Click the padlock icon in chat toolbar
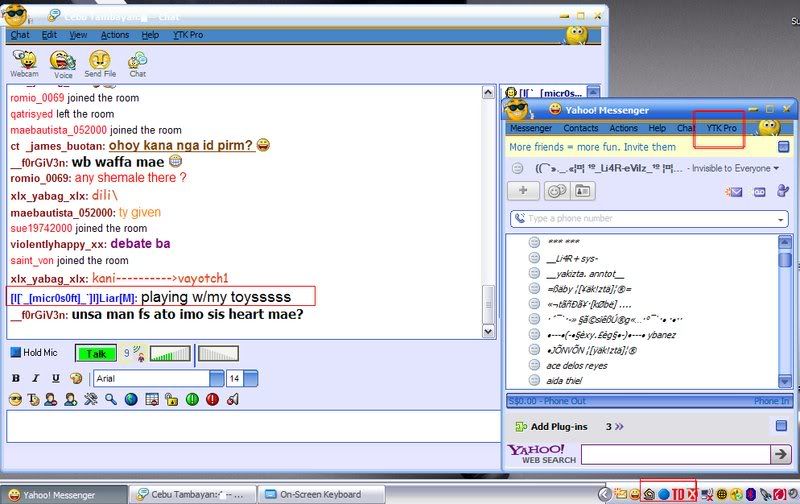This screenshot has height=504, width=800. 171,399
